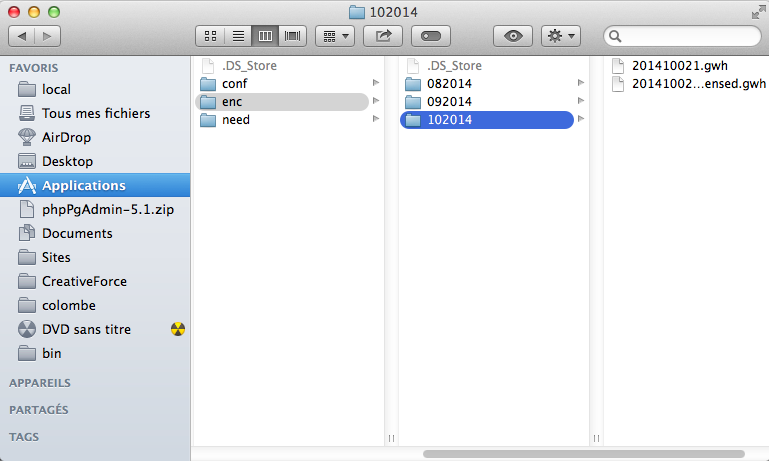Screen dimensions: 769x461
Task: Select the enc folder
Action: (282, 102)
